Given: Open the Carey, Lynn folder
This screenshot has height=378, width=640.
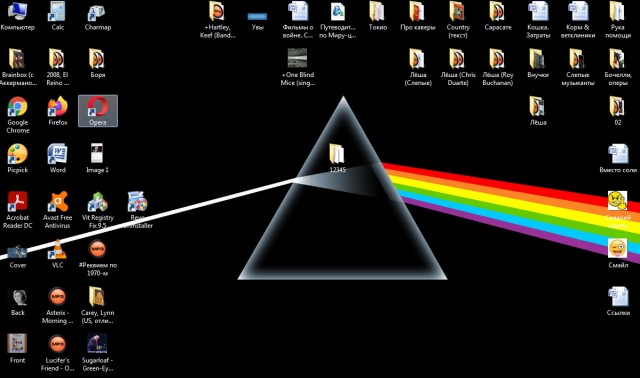Looking at the screenshot, I should click(x=98, y=306).
